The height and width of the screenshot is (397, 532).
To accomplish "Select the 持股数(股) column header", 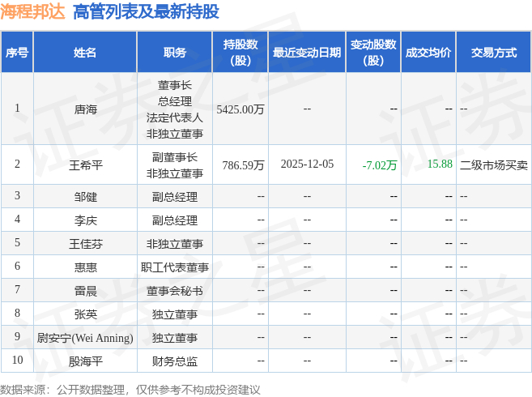I will 240,53.
